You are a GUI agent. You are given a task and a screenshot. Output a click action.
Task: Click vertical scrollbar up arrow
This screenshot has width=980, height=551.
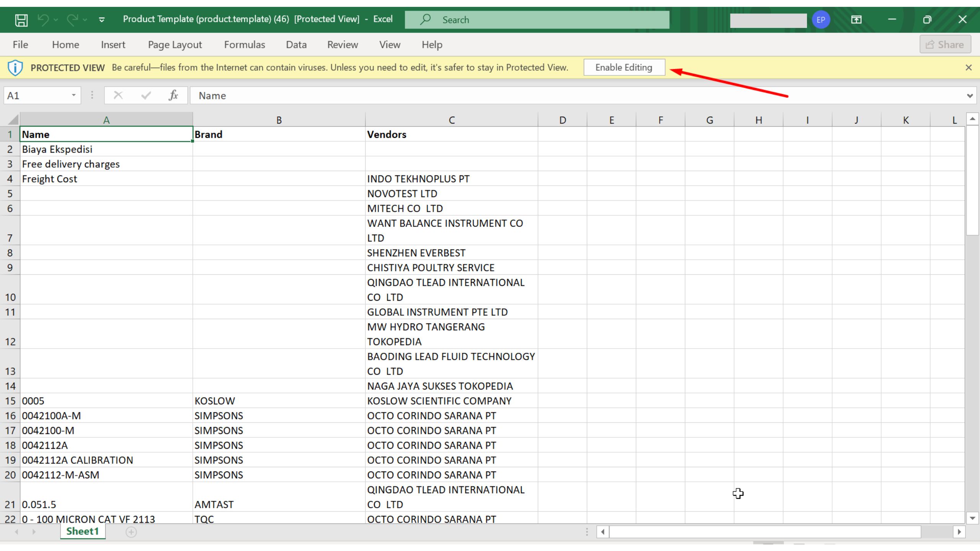[972, 119]
